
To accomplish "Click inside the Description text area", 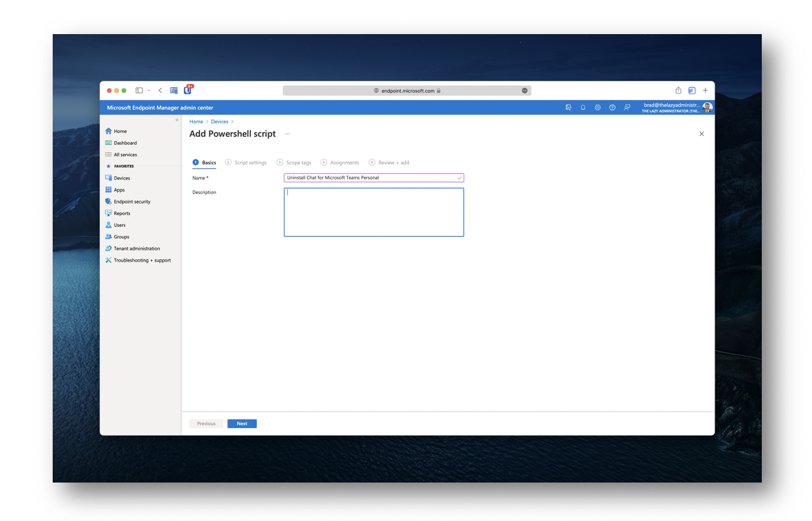I will pos(374,212).
